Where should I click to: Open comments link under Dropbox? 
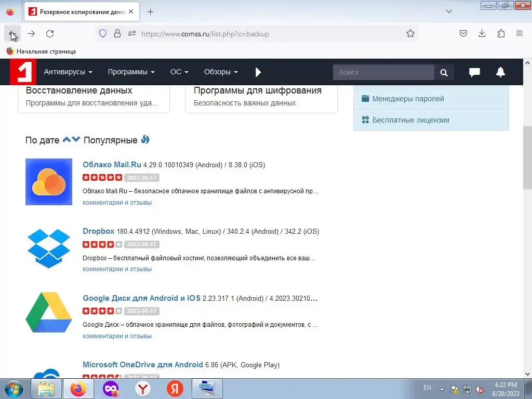[x=117, y=269]
